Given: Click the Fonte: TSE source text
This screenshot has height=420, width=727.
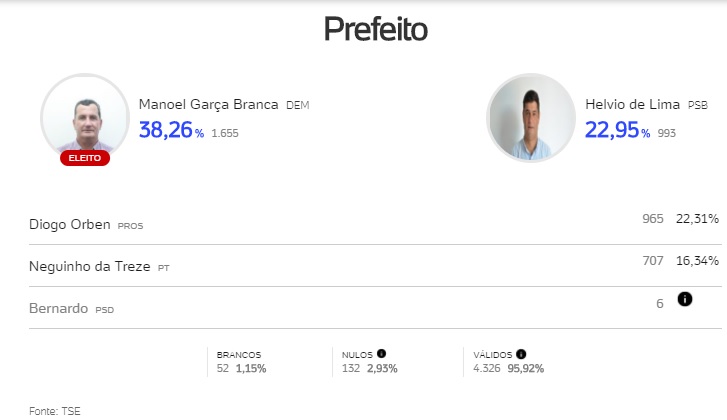Looking at the screenshot, I should (x=55, y=410).
